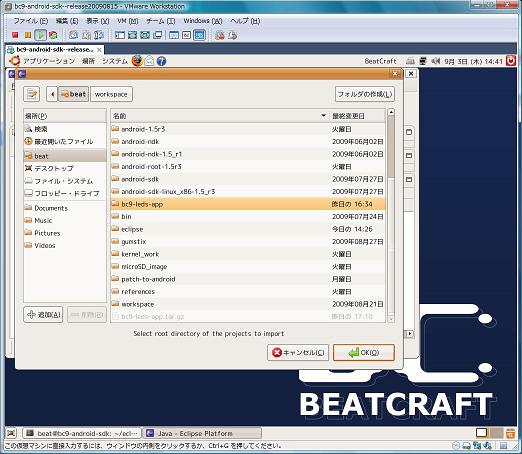This screenshot has width=522, height=454.
Task: Open the ファイル (F) menu
Action: coord(30,21)
